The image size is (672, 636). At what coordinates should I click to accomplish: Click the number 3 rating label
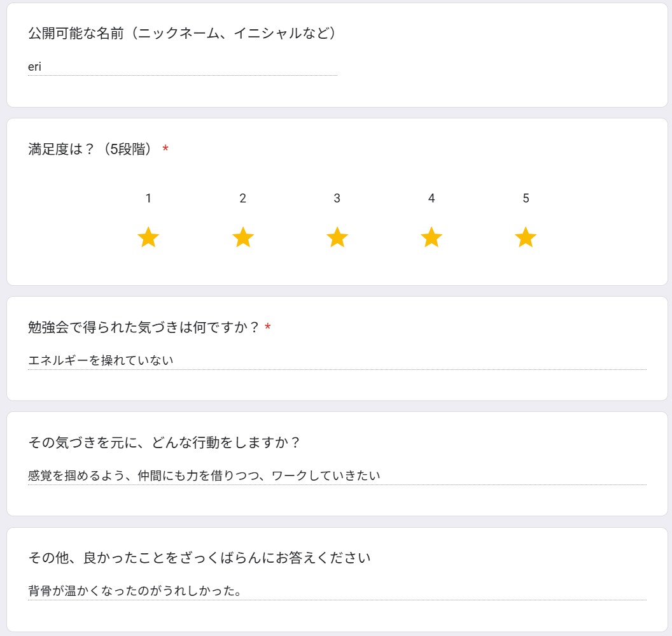click(337, 198)
